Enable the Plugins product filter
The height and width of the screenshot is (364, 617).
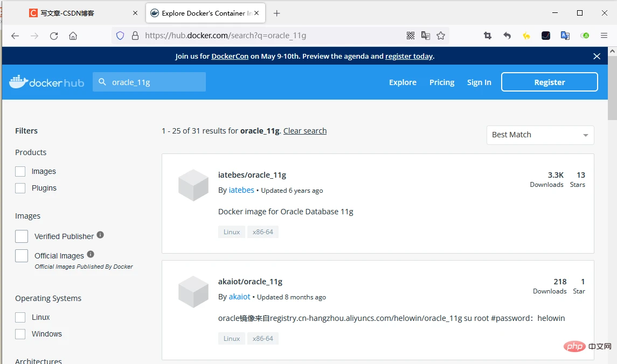click(20, 188)
